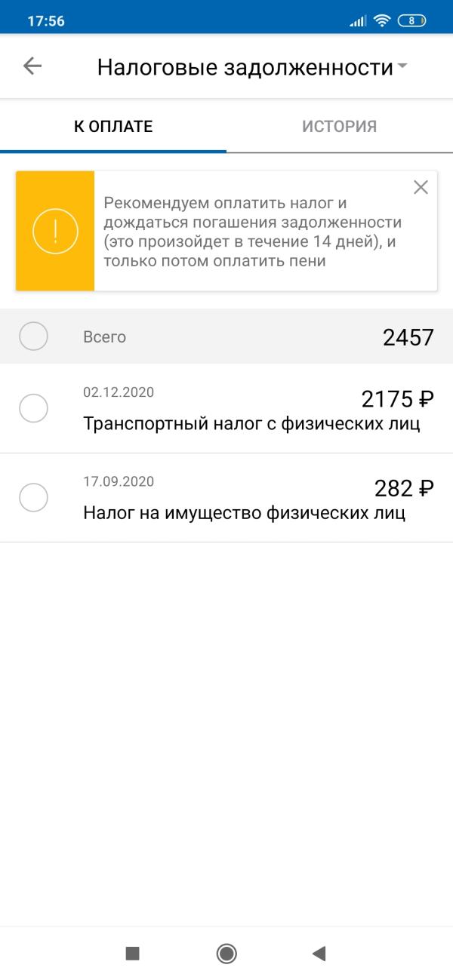
Task: Tap the 2175 ₽ amount
Action: (x=397, y=399)
